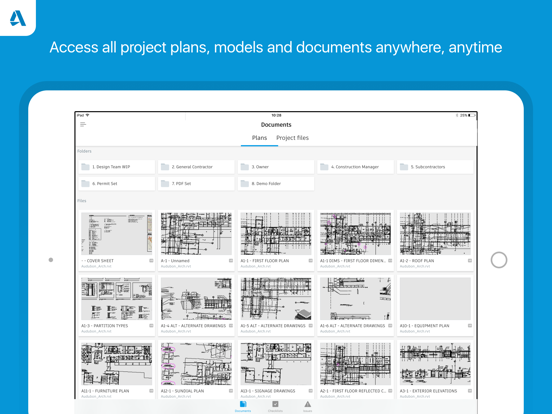The image size is (552, 414).
Task: Click sheet icon beside FURNITURE PLAN title
Action: 151,391
